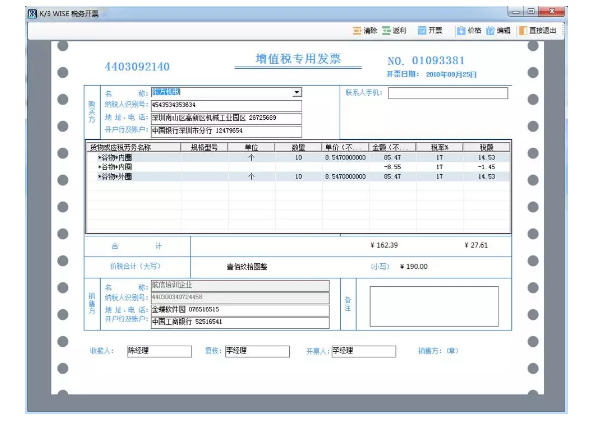Open the 价格 (price) toolbar option

tap(469, 30)
